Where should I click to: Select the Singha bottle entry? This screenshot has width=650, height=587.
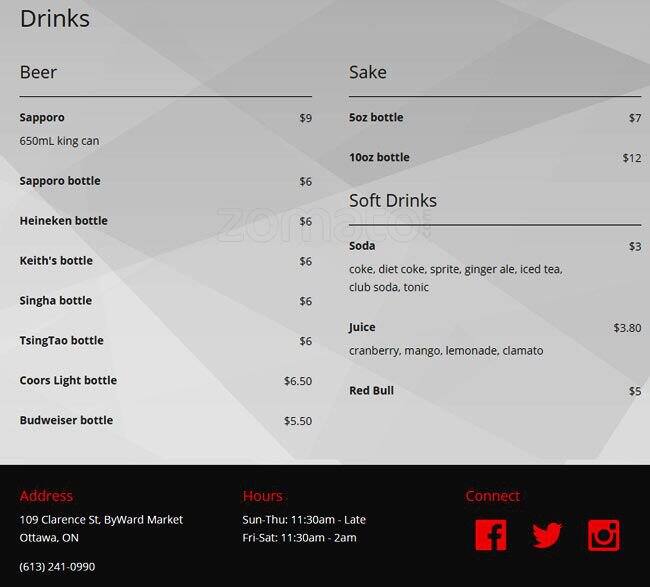point(55,301)
